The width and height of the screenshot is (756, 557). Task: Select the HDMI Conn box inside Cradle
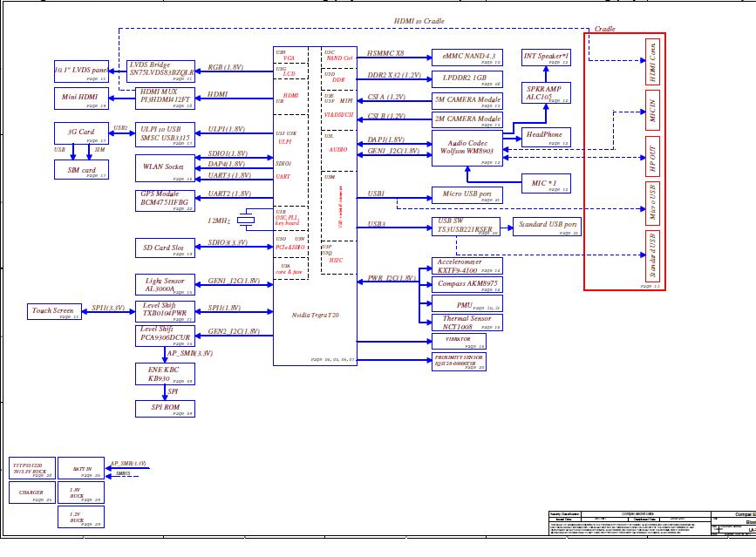tap(653, 62)
